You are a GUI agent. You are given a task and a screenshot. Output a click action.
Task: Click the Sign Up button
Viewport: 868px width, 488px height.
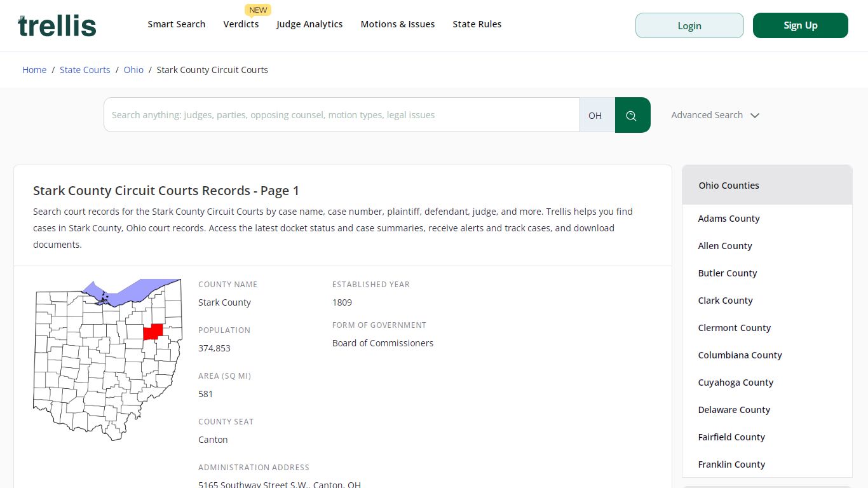pyautogui.click(x=801, y=25)
